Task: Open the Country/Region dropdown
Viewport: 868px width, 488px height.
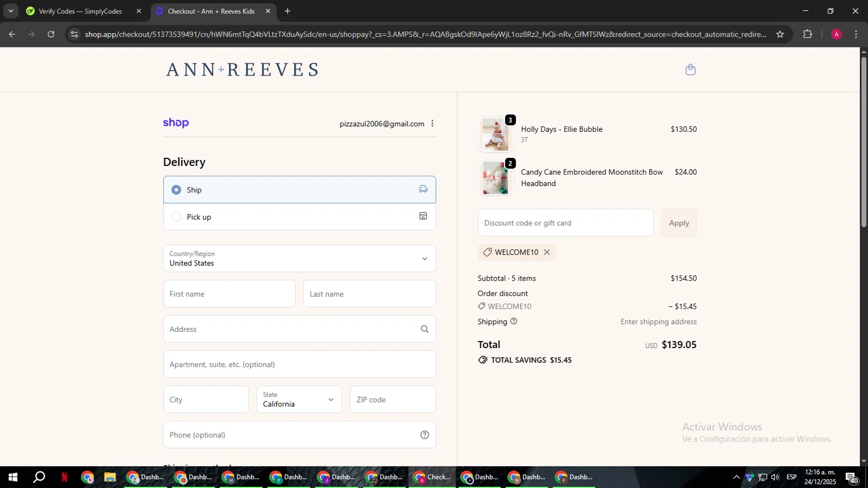Action: pyautogui.click(x=299, y=258)
